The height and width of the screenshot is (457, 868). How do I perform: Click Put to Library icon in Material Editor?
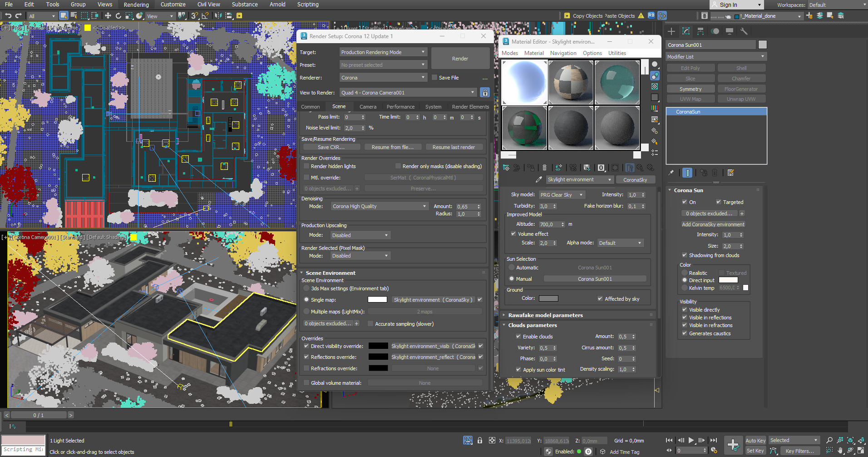click(x=587, y=168)
